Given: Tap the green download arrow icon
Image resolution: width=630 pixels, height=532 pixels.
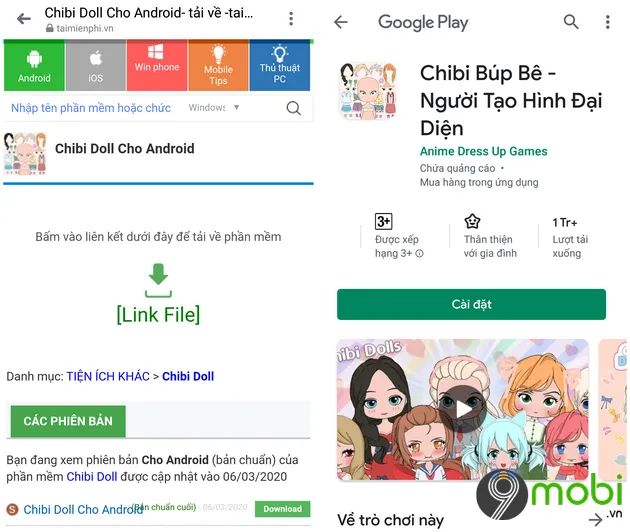Looking at the screenshot, I should tap(158, 280).
